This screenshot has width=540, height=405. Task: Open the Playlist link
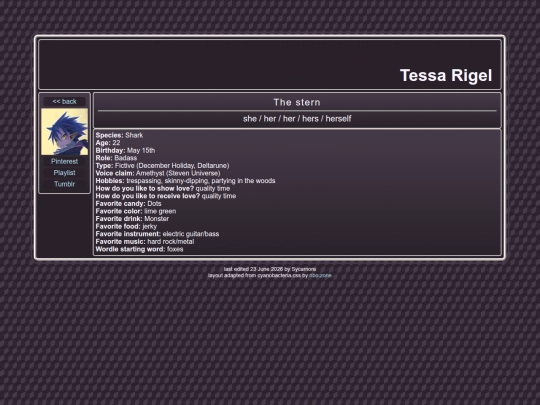click(64, 173)
